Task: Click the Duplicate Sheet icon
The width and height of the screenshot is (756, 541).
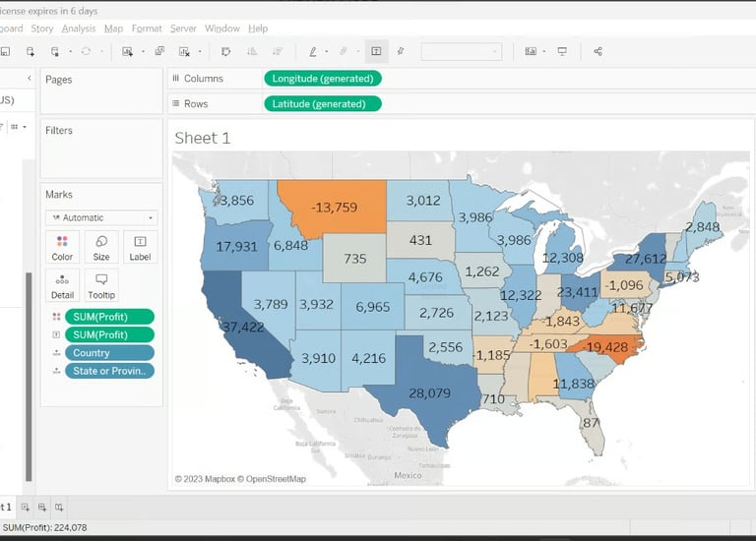Action: [x=159, y=51]
